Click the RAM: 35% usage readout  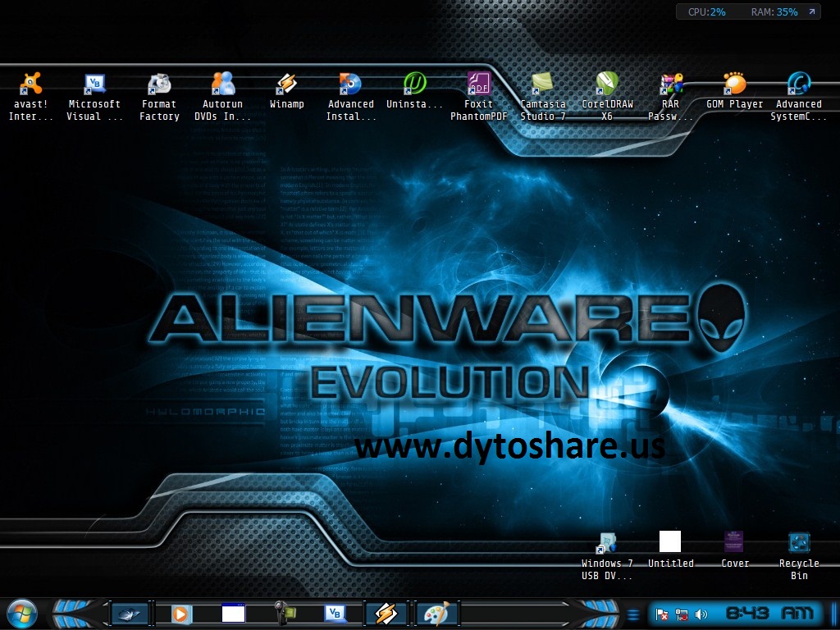pos(774,11)
